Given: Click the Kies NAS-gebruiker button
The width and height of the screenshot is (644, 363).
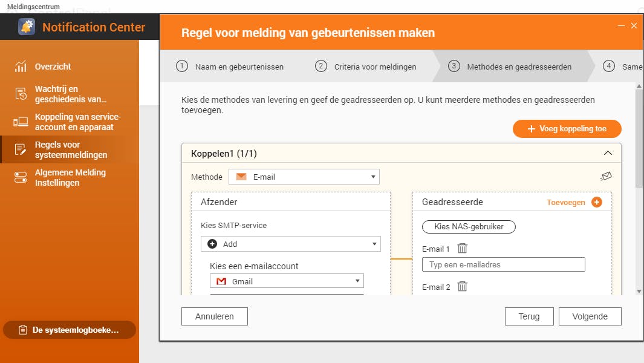Looking at the screenshot, I should click(468, 227).
